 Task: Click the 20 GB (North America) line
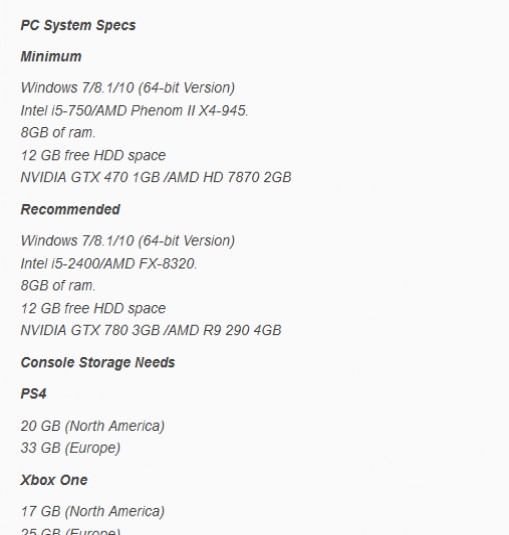tap(92, 426)
